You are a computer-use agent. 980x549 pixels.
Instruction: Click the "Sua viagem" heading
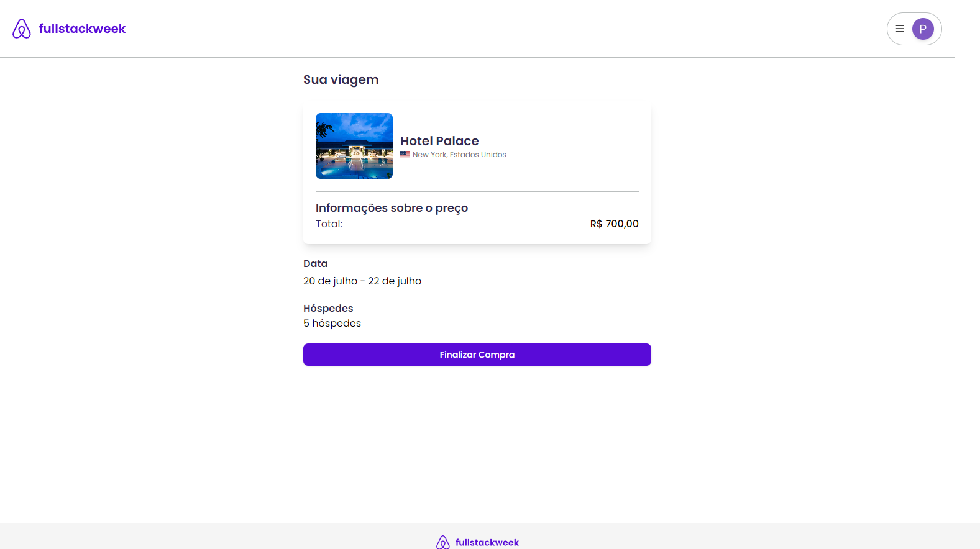[341, 79]
